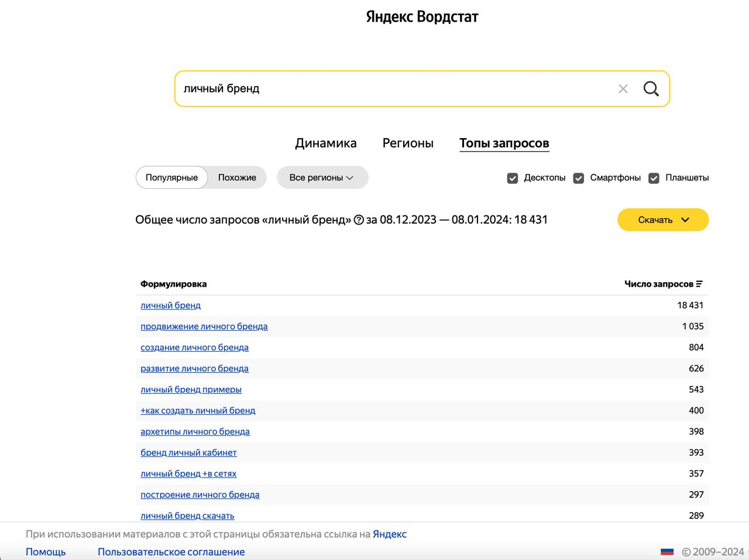Uncheck the Десктопы checkbox
This screenshot has height=560, width=749.
point(513,178)
